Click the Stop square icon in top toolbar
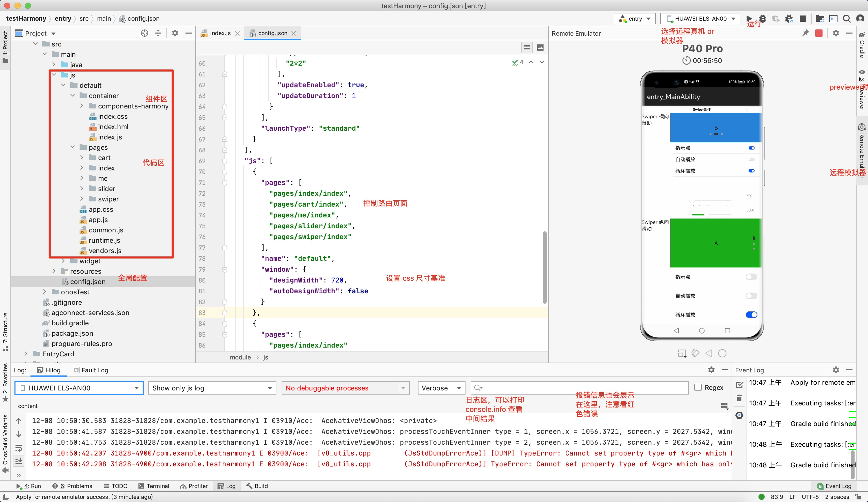Viewport: 868px width, 502px height. (x=803, y=19)
